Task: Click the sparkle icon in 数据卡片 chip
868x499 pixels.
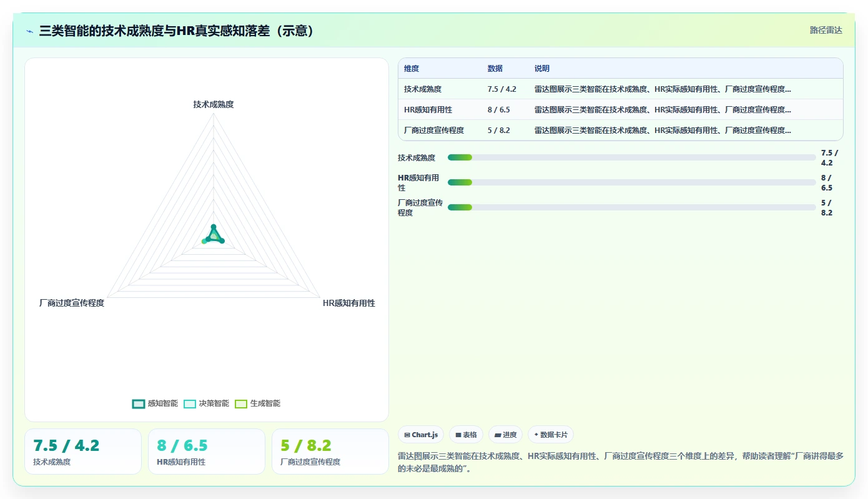Action: click(x=536, y=435)
